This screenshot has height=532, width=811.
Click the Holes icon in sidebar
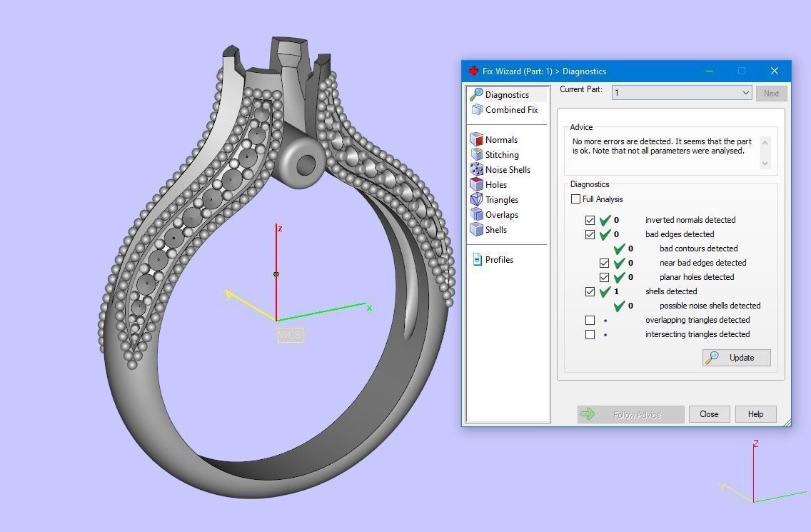click(476, 184)
